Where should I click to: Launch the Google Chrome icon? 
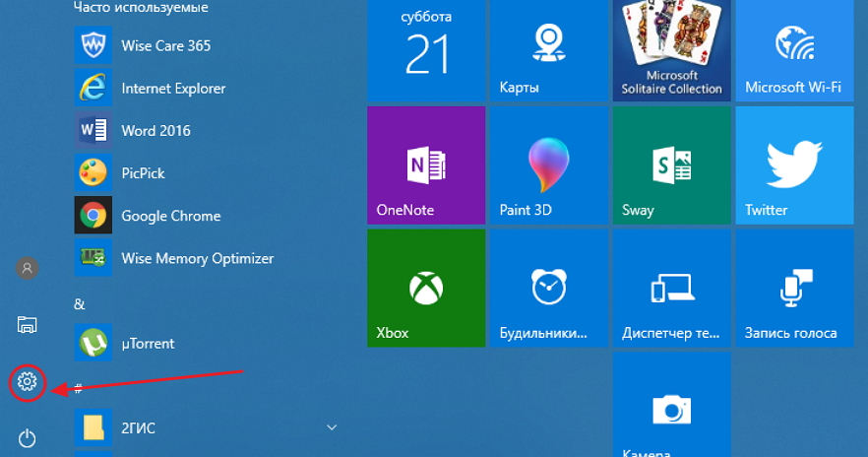click(93, 215)
